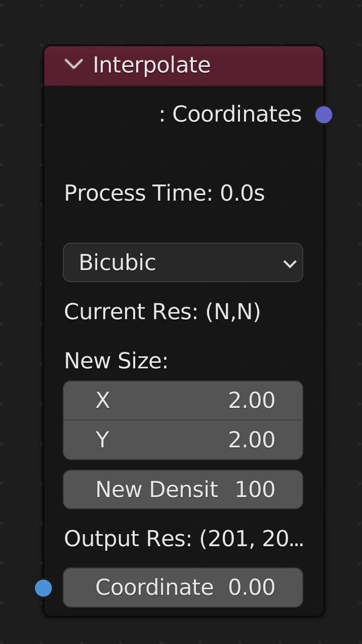Click the X label in New Size
The width and height of the screenshot is (362, 644).
click(x=102, y=401)
